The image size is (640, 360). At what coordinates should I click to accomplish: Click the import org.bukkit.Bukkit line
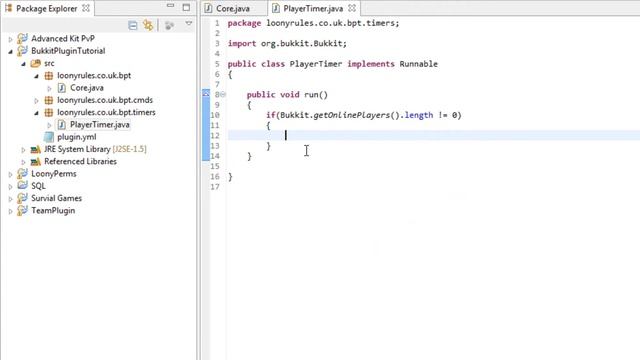[287, 44]
